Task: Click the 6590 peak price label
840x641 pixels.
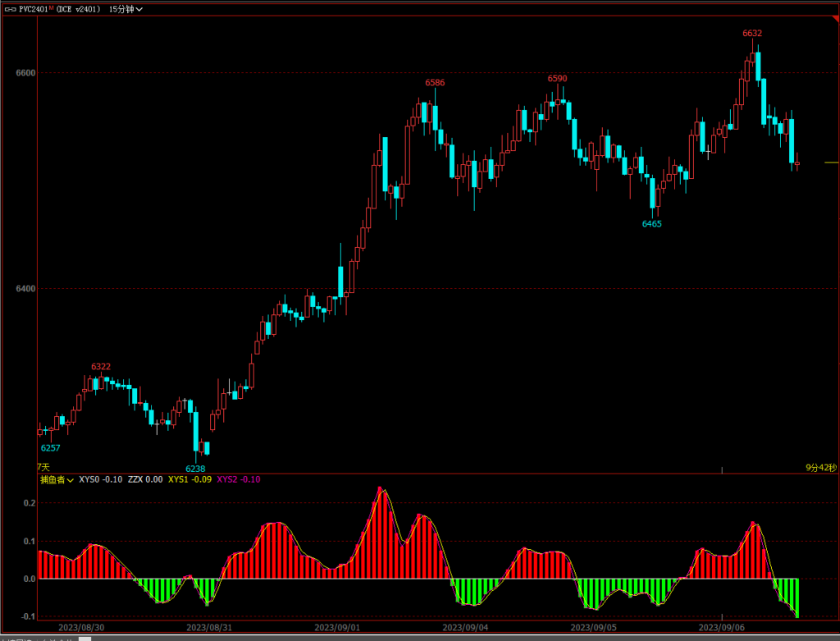Action: tap(557, 79)
